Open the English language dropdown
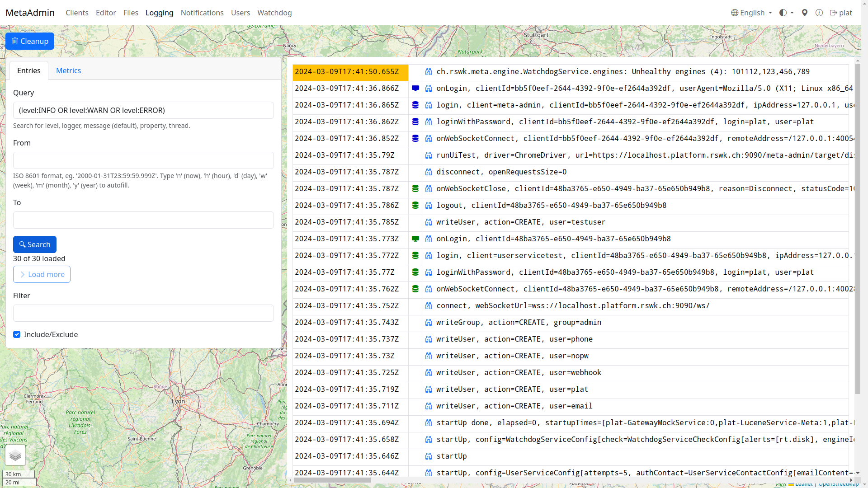The height and width of the screenshot is (488, 868). pyautogui.click(x=751, y=13)
